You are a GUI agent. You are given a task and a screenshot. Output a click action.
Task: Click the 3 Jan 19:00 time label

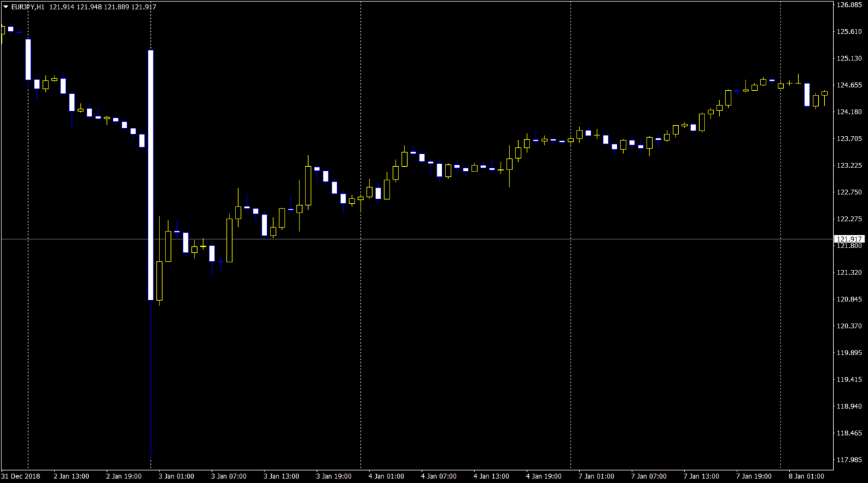click(334, 476)
